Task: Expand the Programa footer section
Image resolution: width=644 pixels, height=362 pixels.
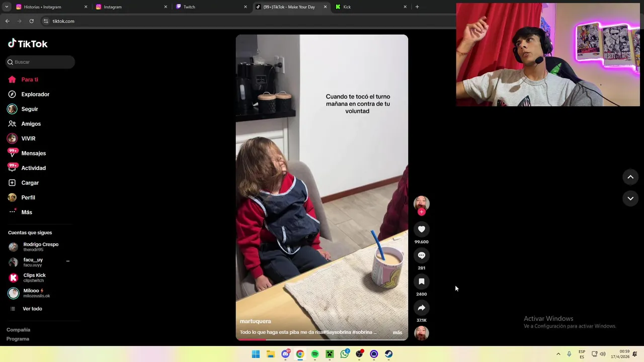Action: point(18,339)
